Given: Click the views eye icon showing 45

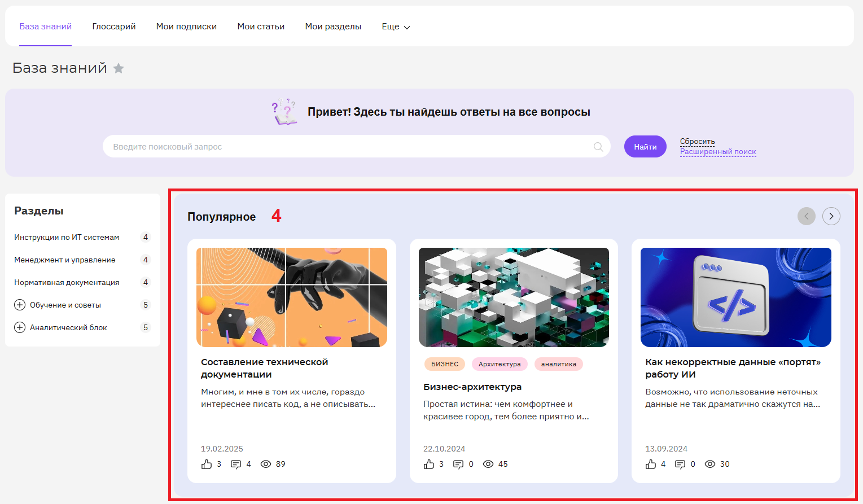Looking at the screenshot, I should [488, 464].
